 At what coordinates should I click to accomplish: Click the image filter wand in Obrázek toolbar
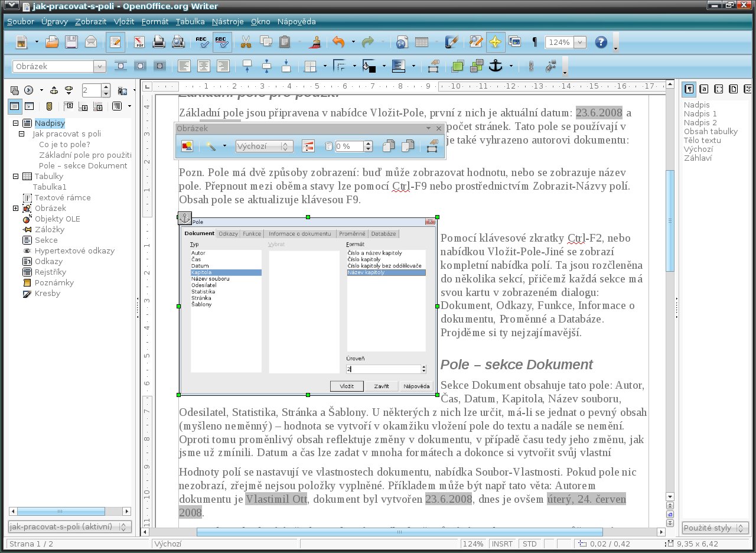tap(211, 146)
